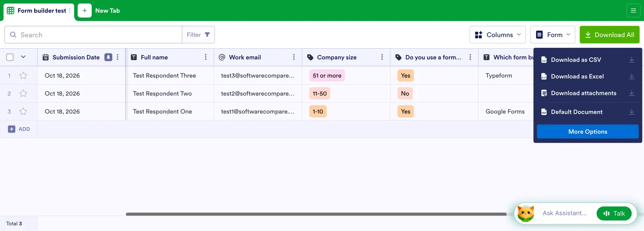Screen dimensions: 644x231
Task: Click the 11-50 company size tag
Action: point(320,94)
